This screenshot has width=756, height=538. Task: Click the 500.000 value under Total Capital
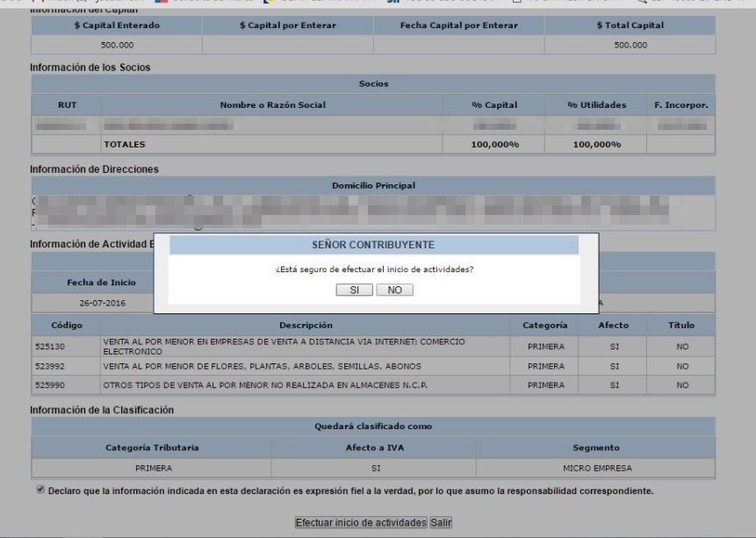coord(630,45)
